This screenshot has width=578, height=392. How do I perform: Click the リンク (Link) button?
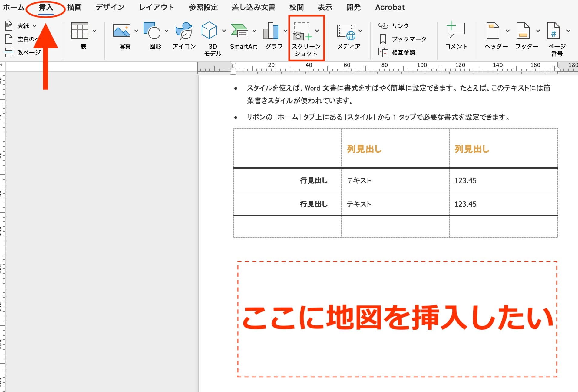pyautogui.click(x=394, y=26)
